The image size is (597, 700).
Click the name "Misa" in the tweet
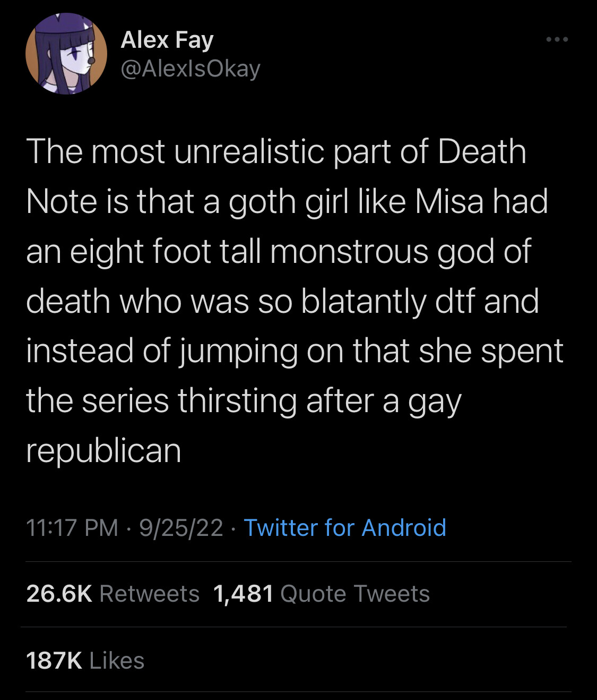(x=449, y=202)
